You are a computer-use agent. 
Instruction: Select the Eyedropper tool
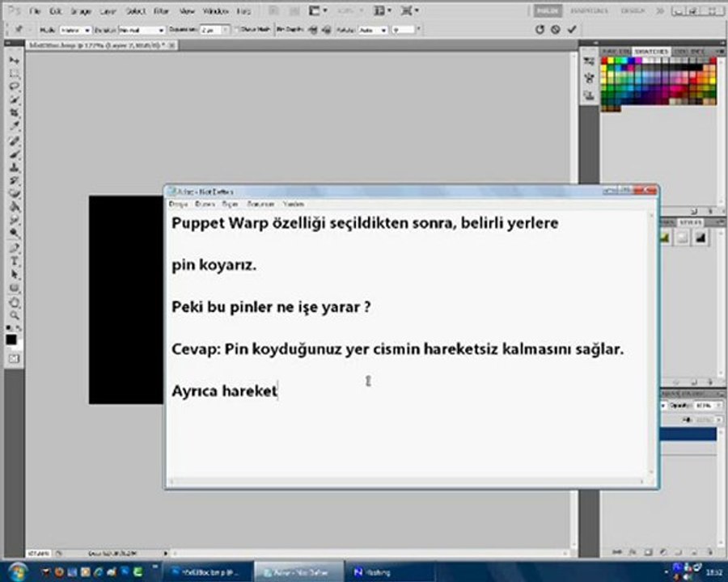point(14,126)
